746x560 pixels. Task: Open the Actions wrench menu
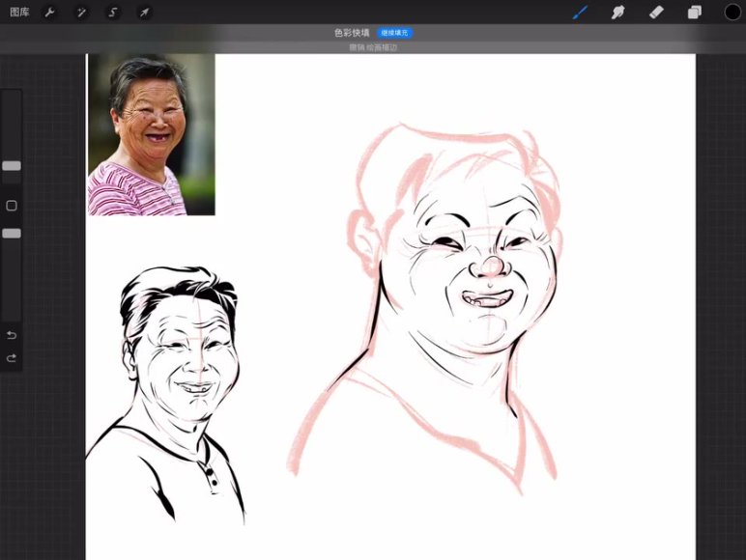pyautogui.click(x=50, y=13)
